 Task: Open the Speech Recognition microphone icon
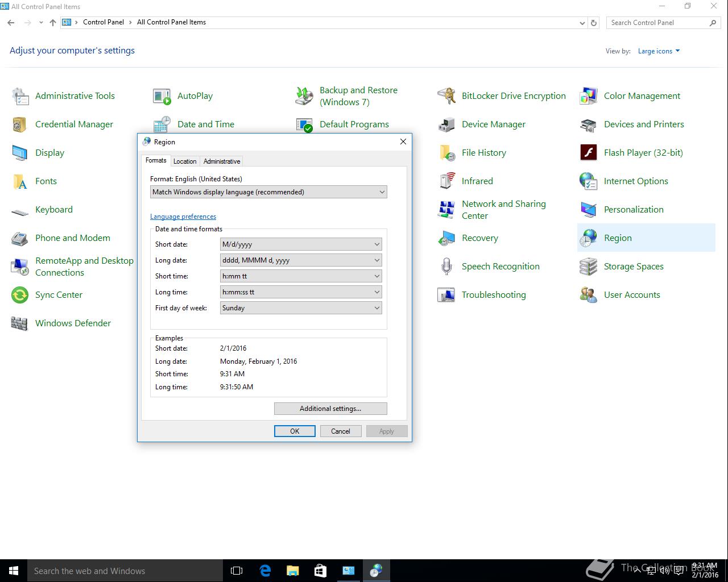pos(446,267)
